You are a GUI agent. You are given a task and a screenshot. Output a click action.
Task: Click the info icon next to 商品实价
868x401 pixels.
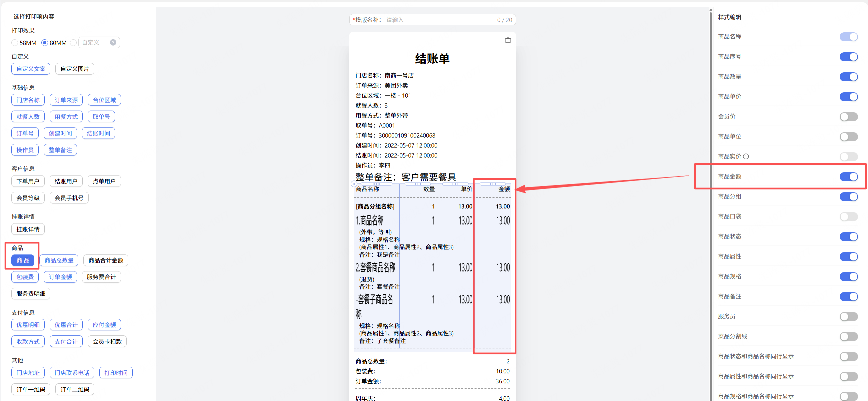pyautogui.click(x=746, y=156)
